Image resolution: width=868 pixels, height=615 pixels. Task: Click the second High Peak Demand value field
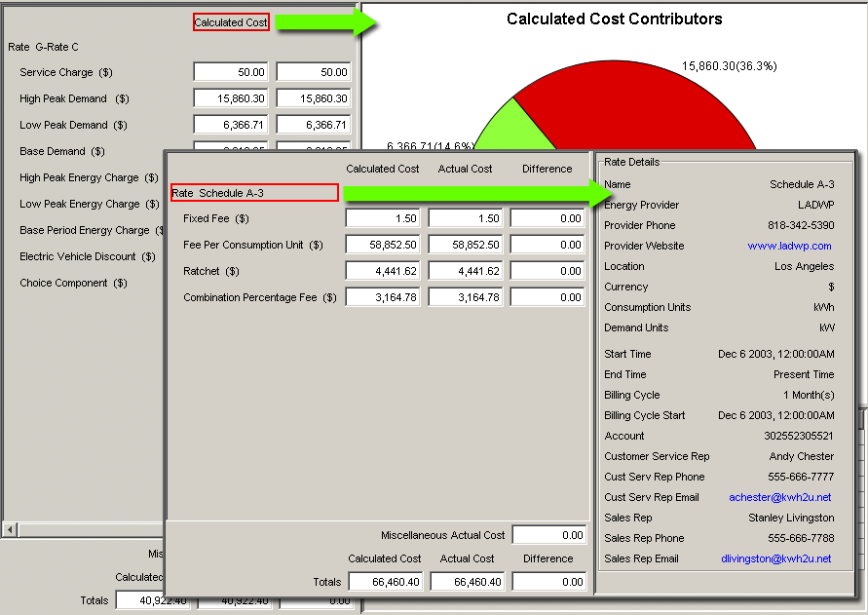tap(313, 98)
